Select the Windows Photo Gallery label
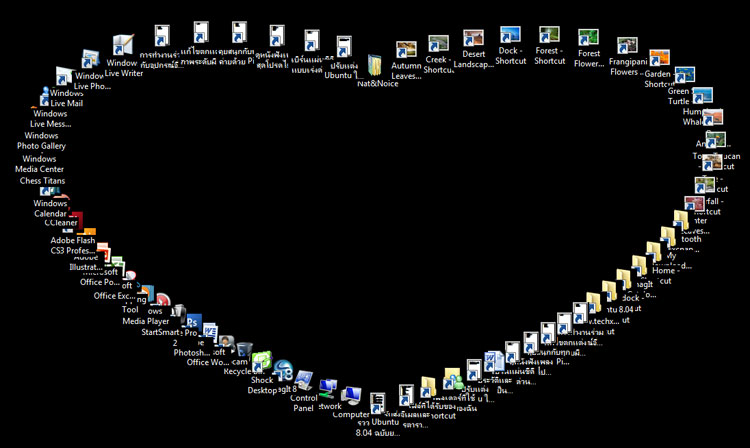The width and height of the screenshot is (750, 448). coord(42,141)
